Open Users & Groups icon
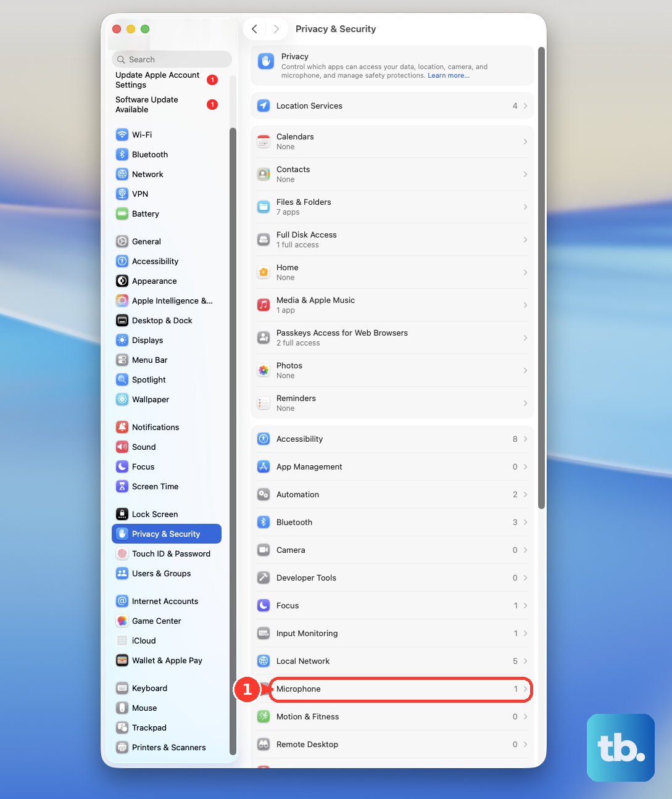 (122, 573)
